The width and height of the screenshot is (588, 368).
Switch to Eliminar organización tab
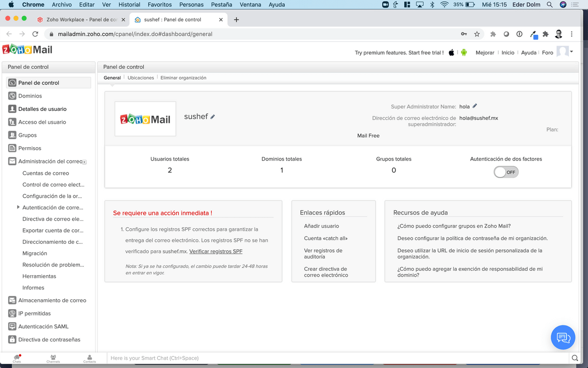(183, 78)
